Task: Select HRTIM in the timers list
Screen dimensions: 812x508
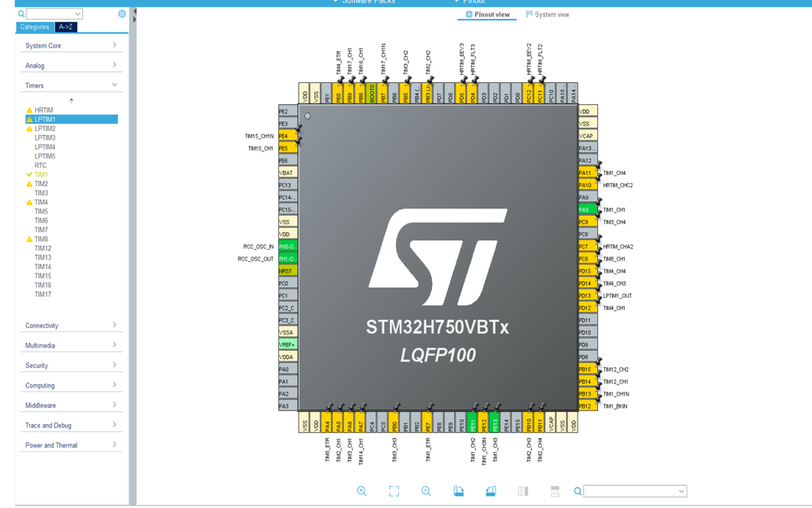Action: (44, 110)
